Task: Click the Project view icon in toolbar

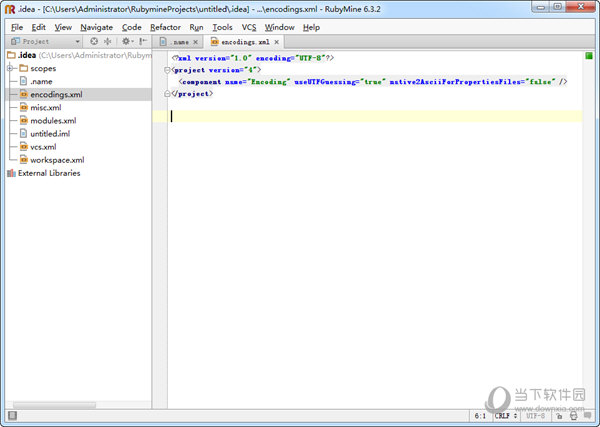Action: pos(15,41)
